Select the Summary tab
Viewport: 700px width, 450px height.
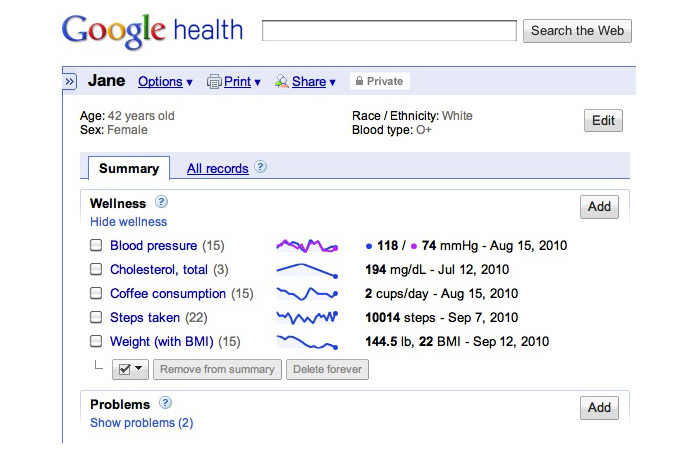point(128,169)
